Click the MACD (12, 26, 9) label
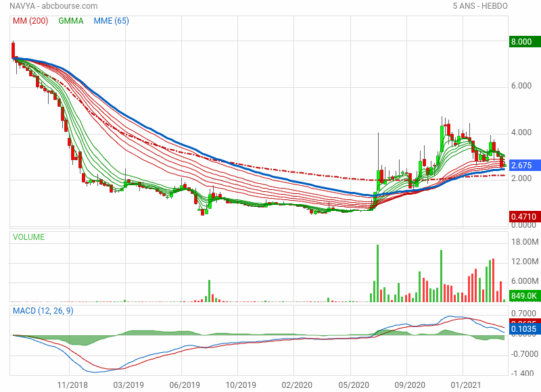 43,311
